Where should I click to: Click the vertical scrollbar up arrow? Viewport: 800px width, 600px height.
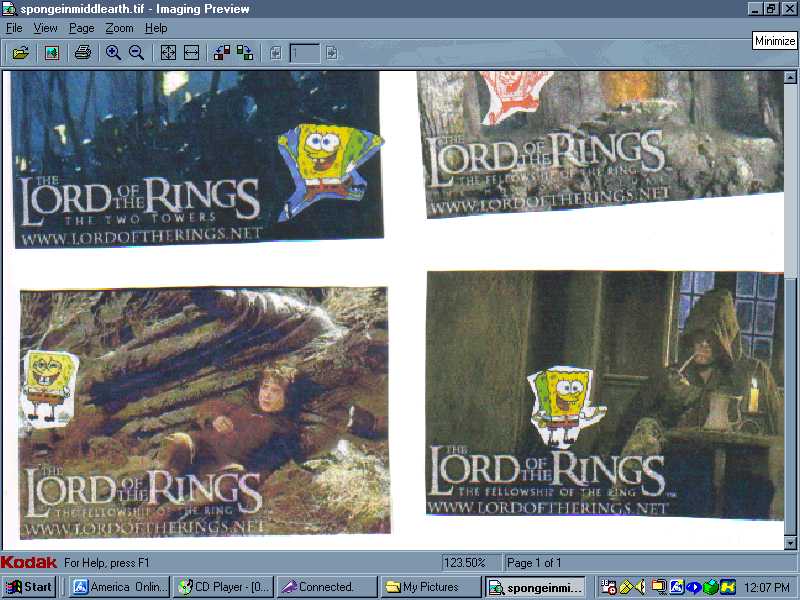click(790, 78)
